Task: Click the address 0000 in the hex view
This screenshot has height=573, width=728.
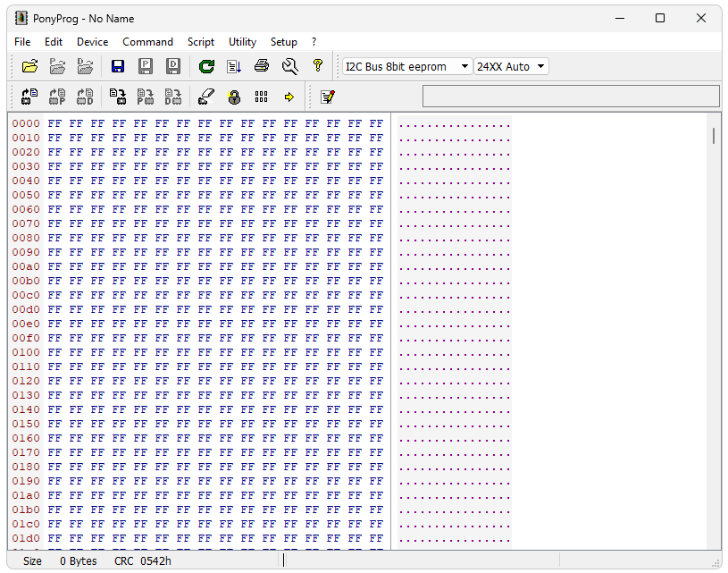Action: (26, 123)
